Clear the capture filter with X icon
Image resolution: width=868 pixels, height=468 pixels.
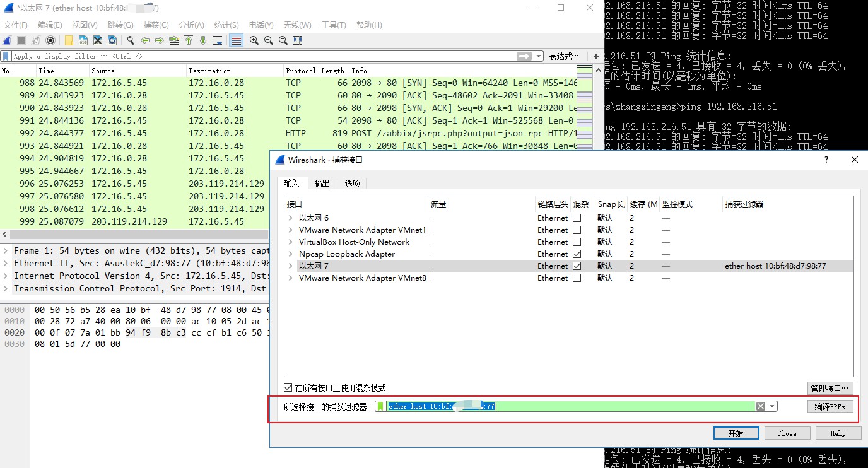point(761,407)
